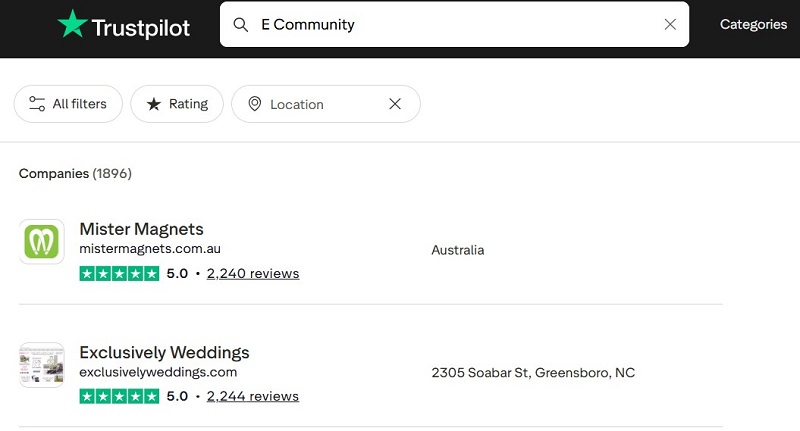Click the Exclusively Weddings logo thumbnail
This screenshot has width=800, height=431.
coord(42,365)
